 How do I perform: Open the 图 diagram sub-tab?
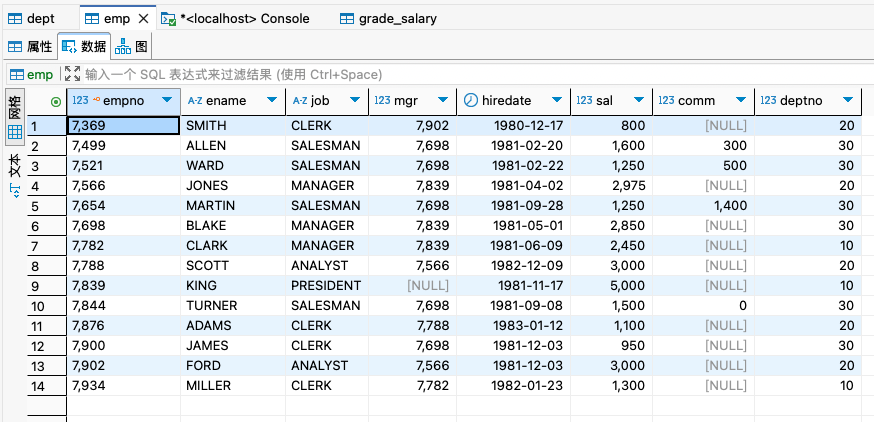132,47
